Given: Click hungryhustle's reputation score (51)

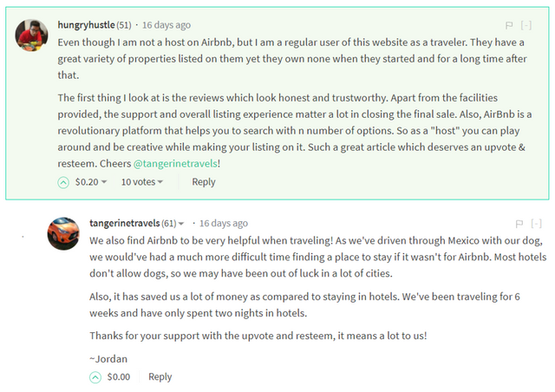Looking at the screenshot, I should [x=124, y=25].
